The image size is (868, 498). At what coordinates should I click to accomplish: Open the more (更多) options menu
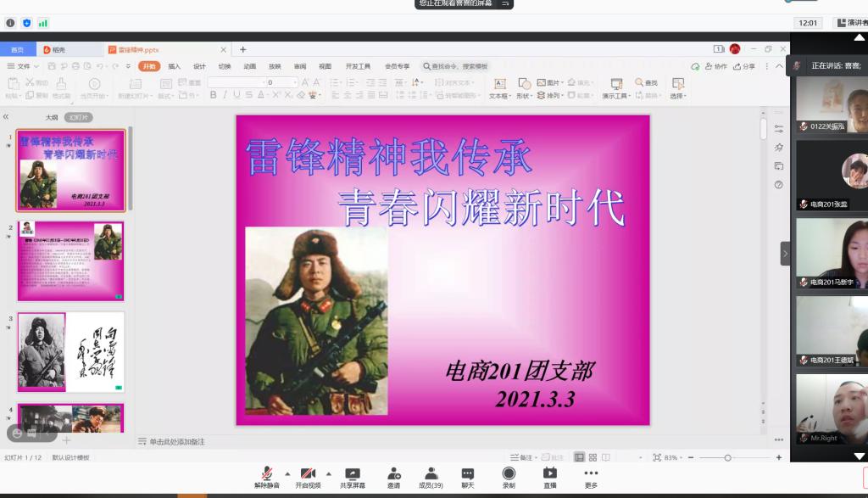pyautogui.click(x=591, y=478)
